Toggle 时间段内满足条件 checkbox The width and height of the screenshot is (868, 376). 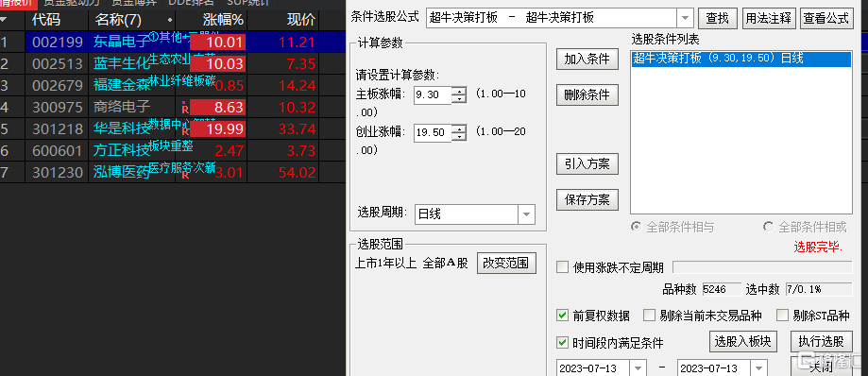562,343
